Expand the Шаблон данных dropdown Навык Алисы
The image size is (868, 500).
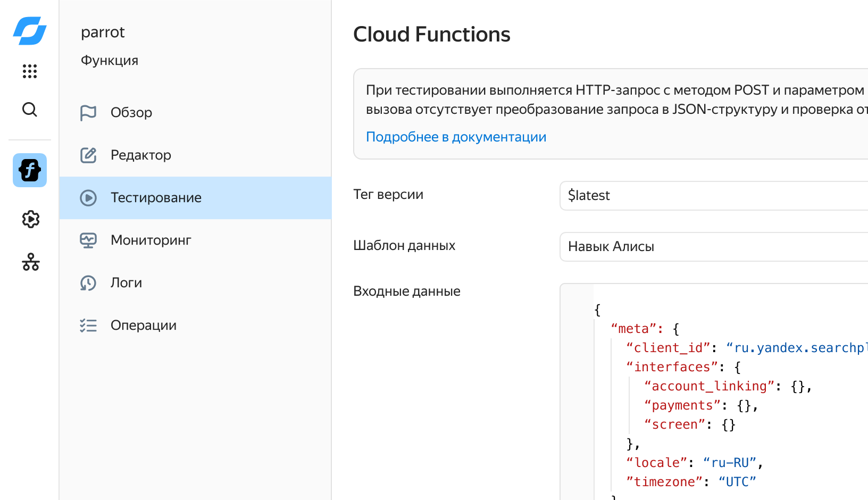(713, 247)
